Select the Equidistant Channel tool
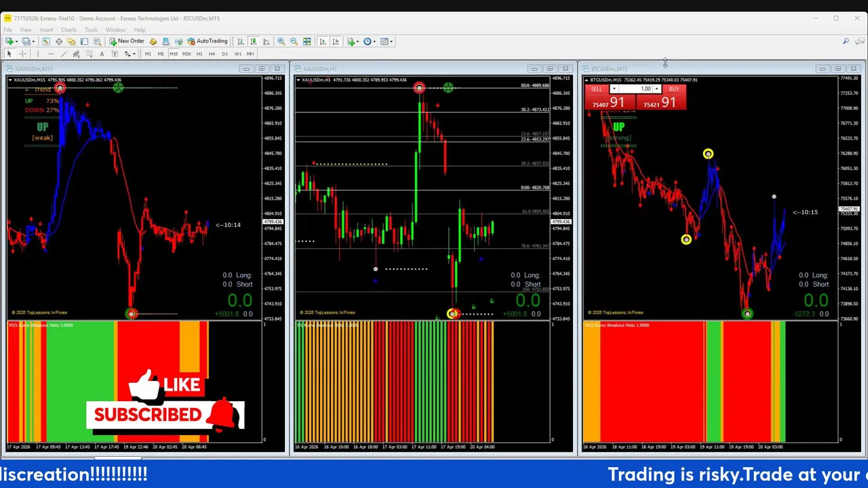Viewport: 868px width, 488px height. pos(76,54)
